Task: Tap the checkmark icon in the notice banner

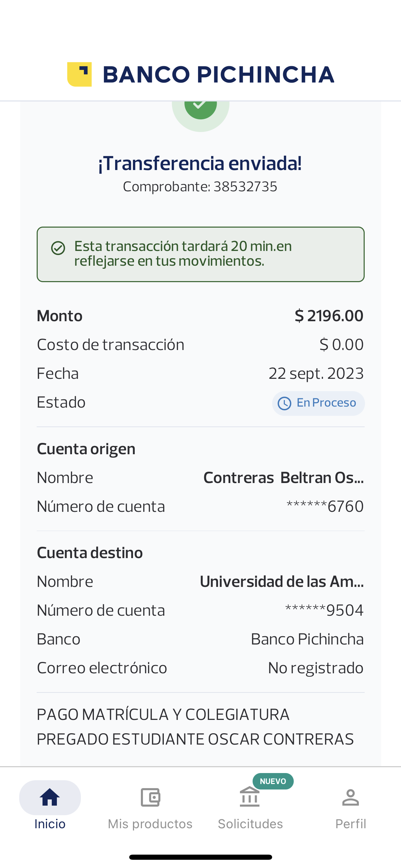Action: click(x=58, y=248)
